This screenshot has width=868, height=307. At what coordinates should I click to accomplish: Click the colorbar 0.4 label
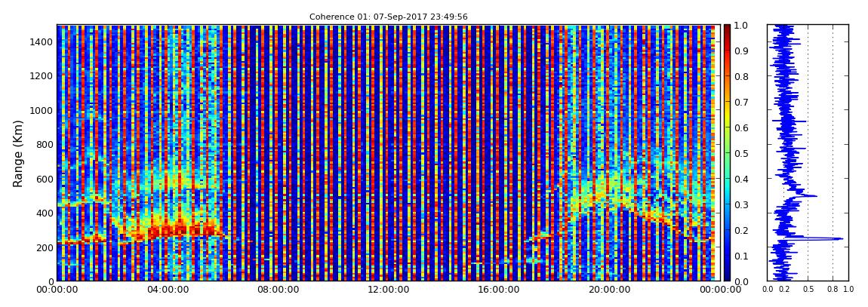(x=740, y=180)
